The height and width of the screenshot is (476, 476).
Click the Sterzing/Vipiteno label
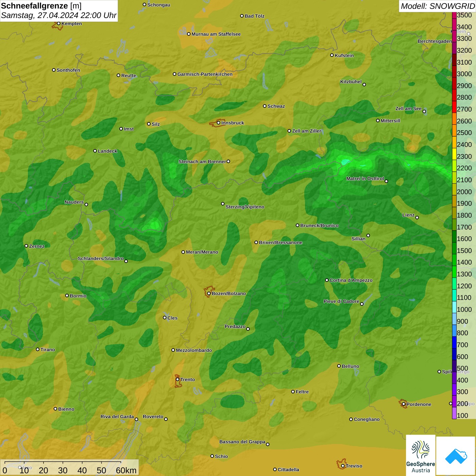point(245,207)
